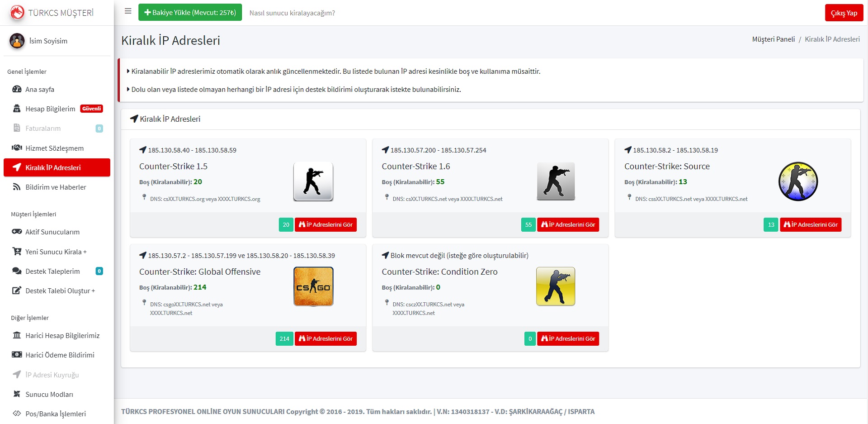Image resolution: width=868 pixels, height=424 pixels.
Task: Click the Counter-Strike: Source game icon
Action: tap(798, 181)
